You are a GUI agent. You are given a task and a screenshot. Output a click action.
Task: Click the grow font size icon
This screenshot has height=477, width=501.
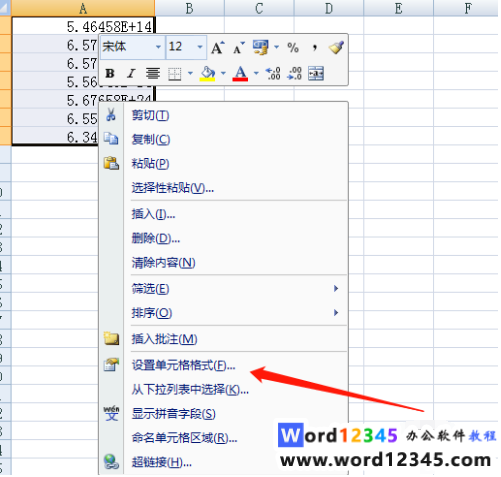coord(218,48)
